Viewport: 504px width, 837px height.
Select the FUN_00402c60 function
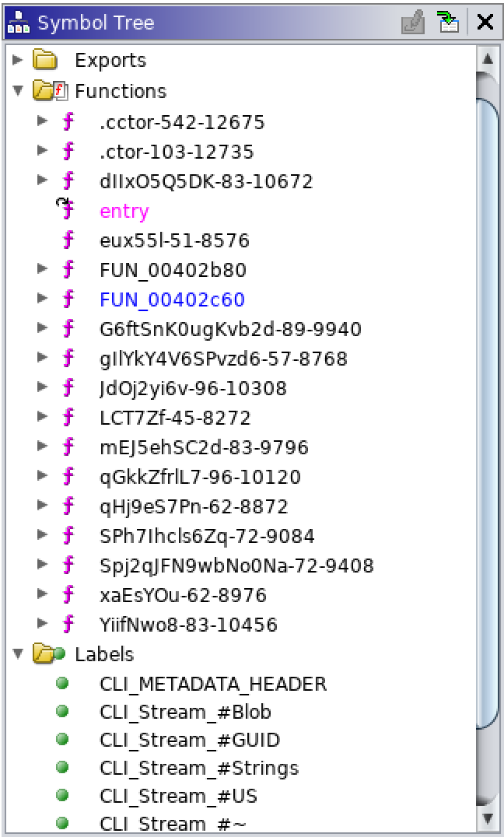pyautogui.click(x=172, y=299)
